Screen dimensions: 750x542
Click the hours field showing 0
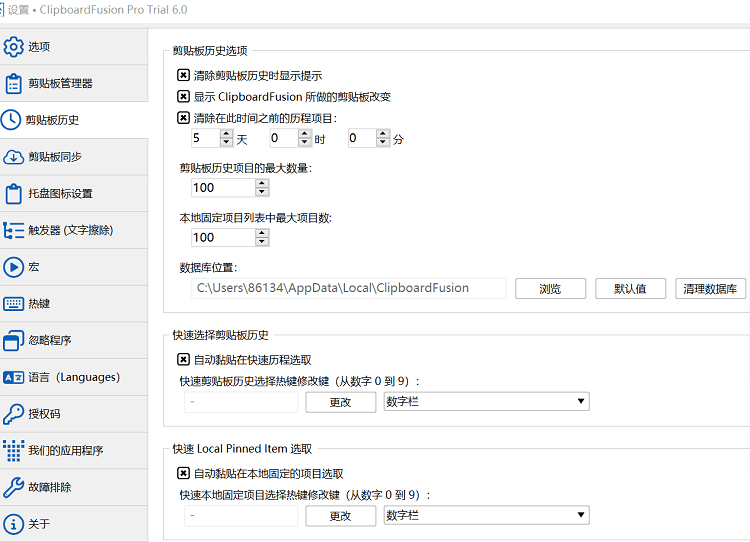pyautogui.click(x=284, y=138)
